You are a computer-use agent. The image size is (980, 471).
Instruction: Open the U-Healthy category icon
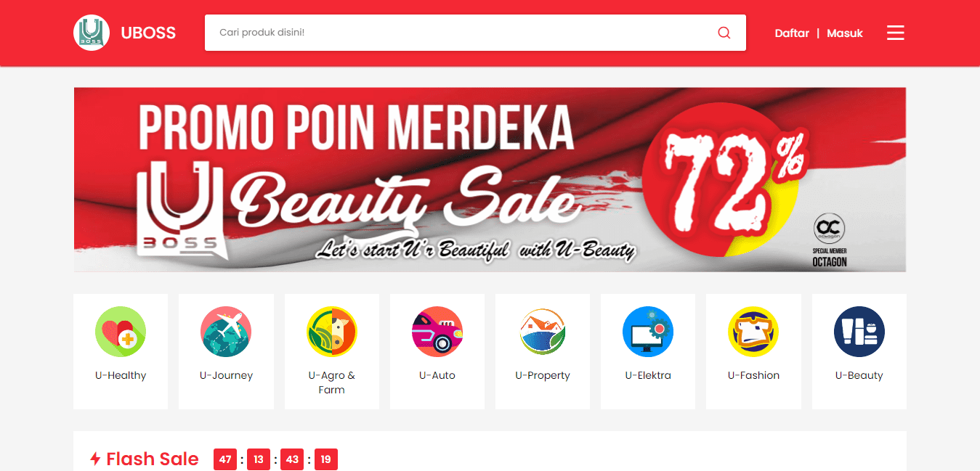[x=121, y=332]
